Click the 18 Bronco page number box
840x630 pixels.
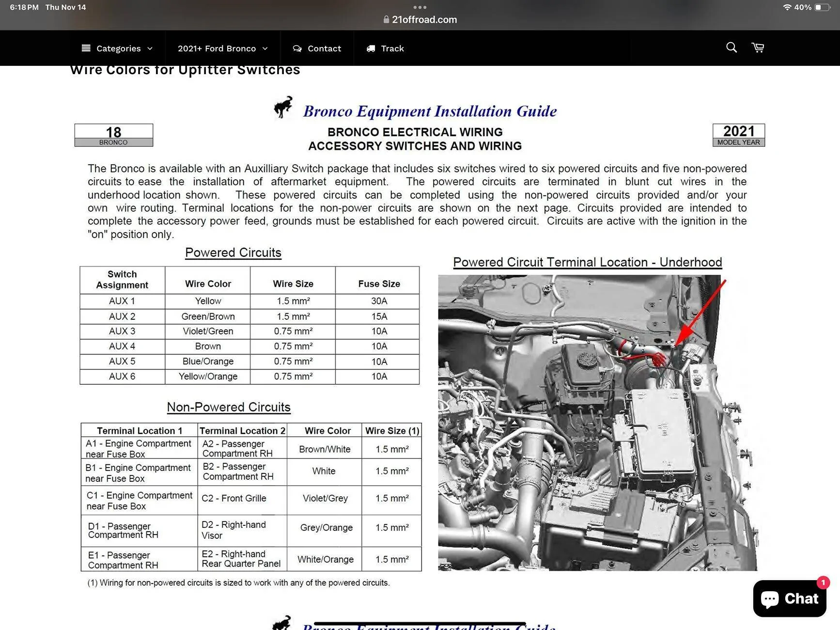coord(114,135)
